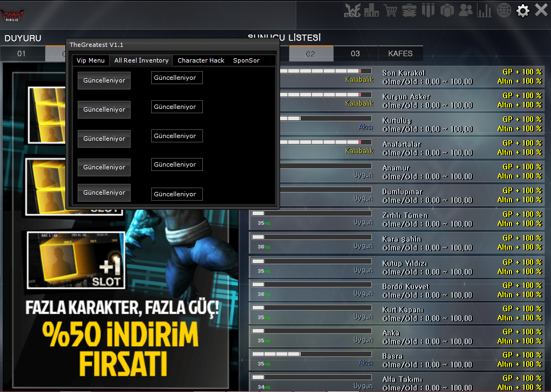Open the statistics bar chart icon
This screenshot has height=392, width=551.
484,11
